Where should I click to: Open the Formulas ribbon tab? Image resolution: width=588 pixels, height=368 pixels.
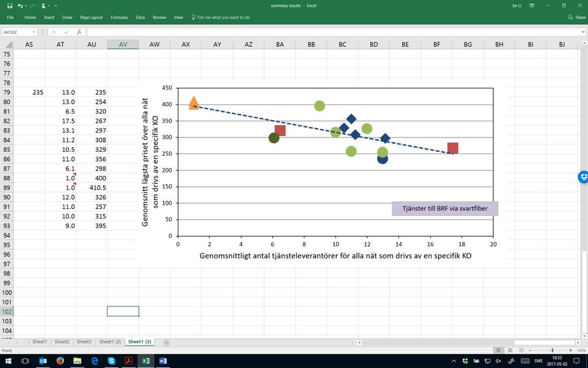[x=119, y=17]
